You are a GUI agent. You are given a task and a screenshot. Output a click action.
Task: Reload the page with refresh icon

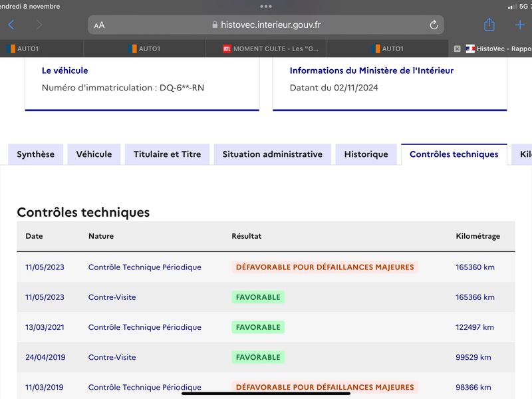(434, 25)
